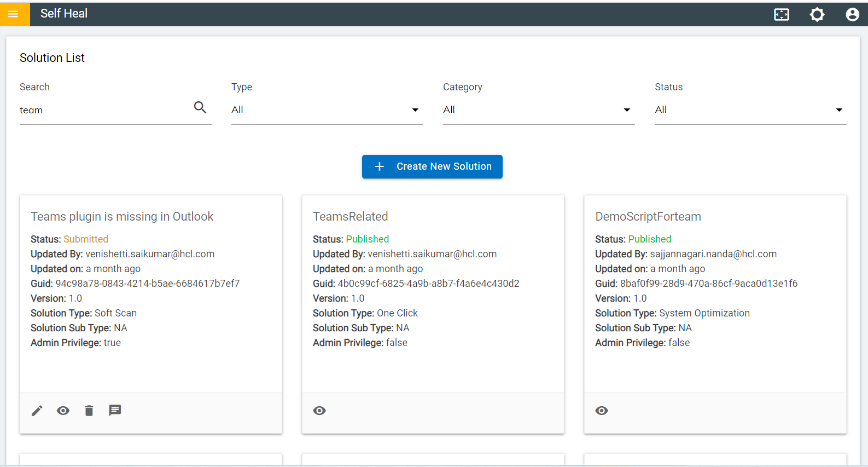Open the hamburger navigation menu
Viewport: 868px width, 467px height.
pos(13,14)
